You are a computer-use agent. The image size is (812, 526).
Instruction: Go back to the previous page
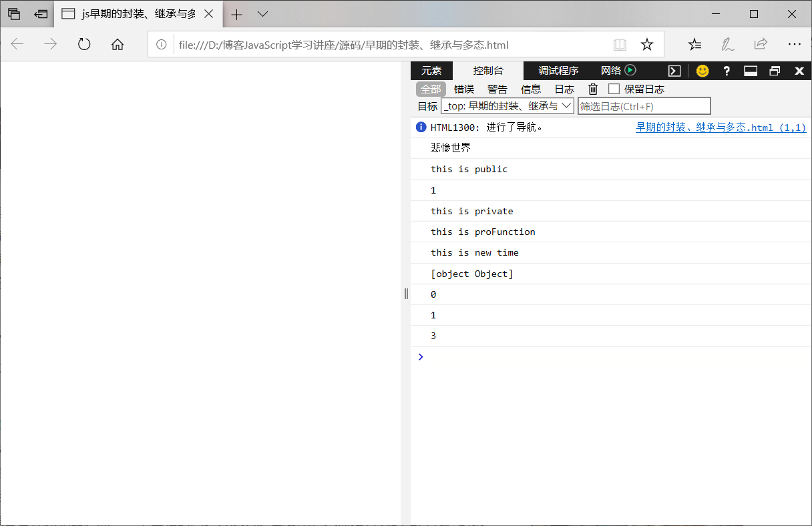[17, 45]
